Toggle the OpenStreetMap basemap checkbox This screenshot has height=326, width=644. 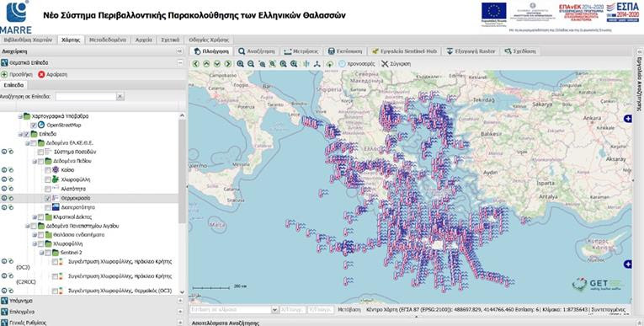[34, 125]
